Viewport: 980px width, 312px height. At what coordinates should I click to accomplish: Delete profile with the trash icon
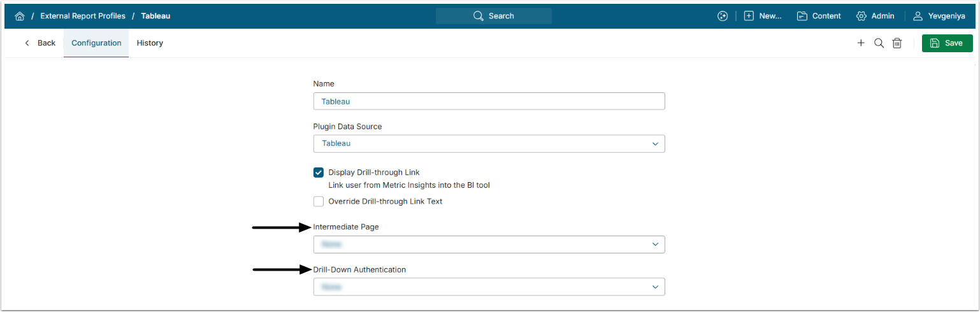point(897,43)
